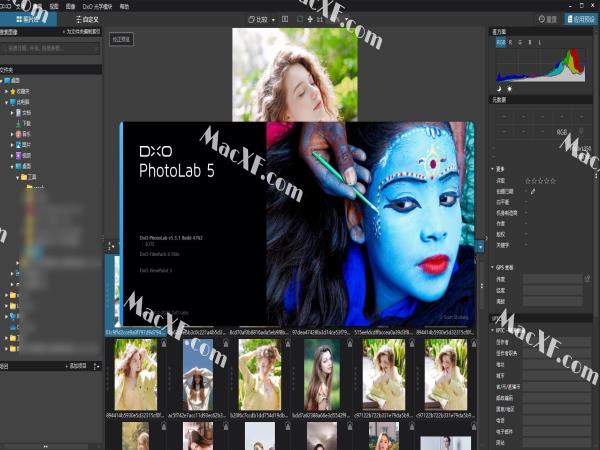This screenshot has height=450, width=600.
Task: Collapse the GPS section
Action: [492, 267]
